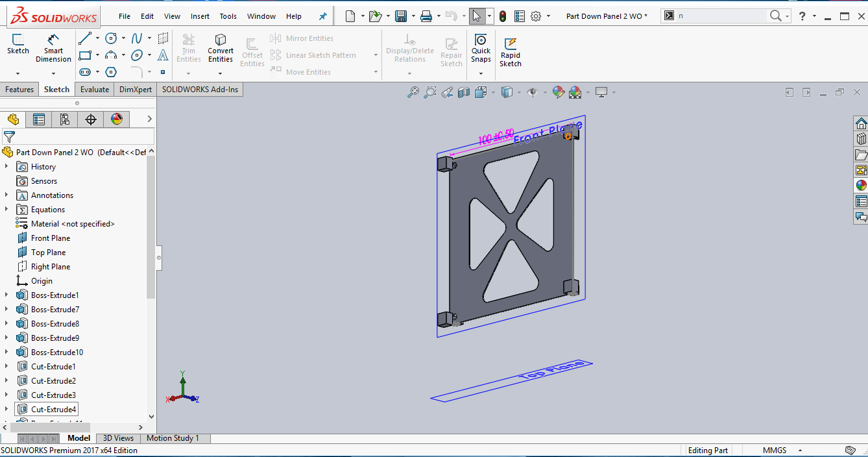Select the Circle sketch tool
Viewport: 868px width, 457px height.
111,38
